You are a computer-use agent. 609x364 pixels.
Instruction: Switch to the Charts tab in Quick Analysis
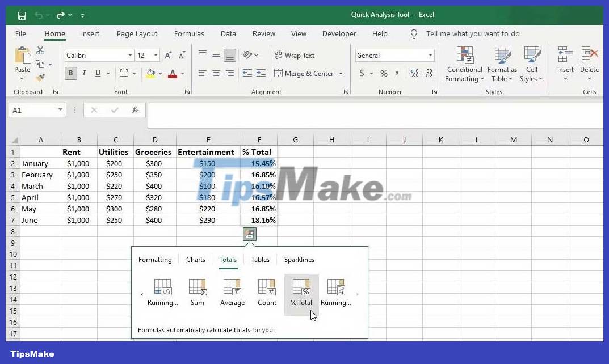click(195, 259)
